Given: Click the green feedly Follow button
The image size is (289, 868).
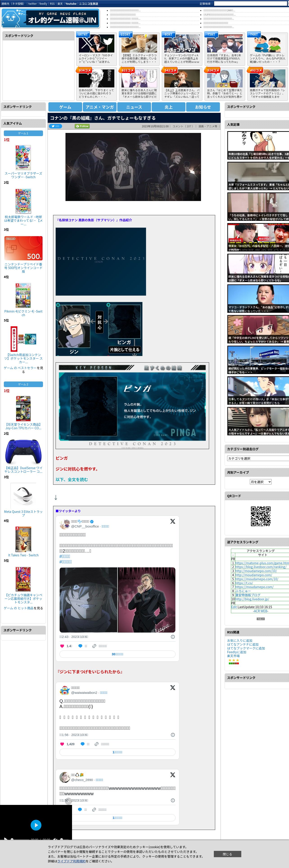Looking at the screenshot, I should (x=82, y=126).
